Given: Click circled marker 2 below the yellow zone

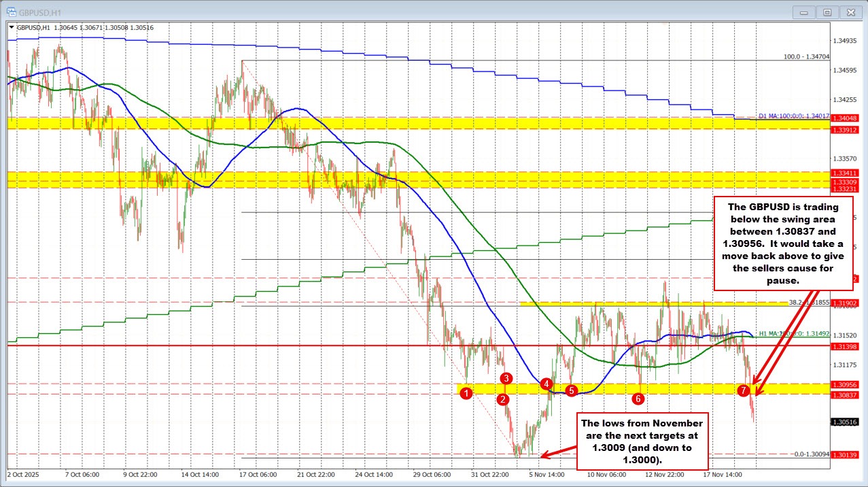Looking at the screenshot, I should point(503,401).
